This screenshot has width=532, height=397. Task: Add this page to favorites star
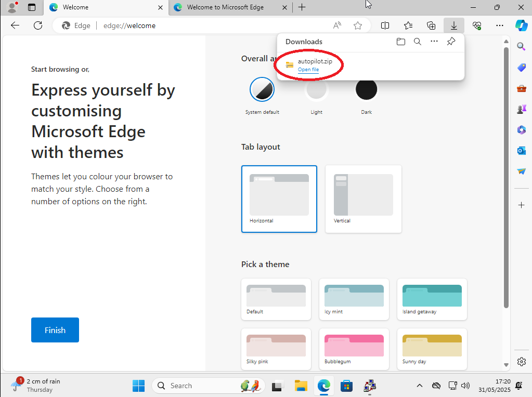pyautogui.click(x=358, y=25)
